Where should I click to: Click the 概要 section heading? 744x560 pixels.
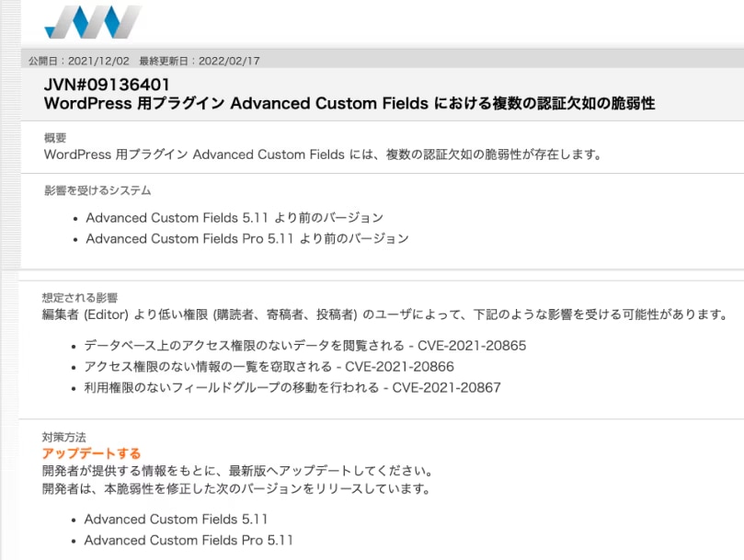click(x=55, y=138)
